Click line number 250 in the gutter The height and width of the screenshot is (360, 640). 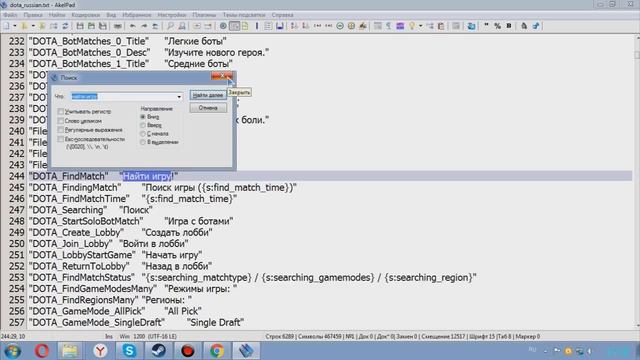pos(17,244)
